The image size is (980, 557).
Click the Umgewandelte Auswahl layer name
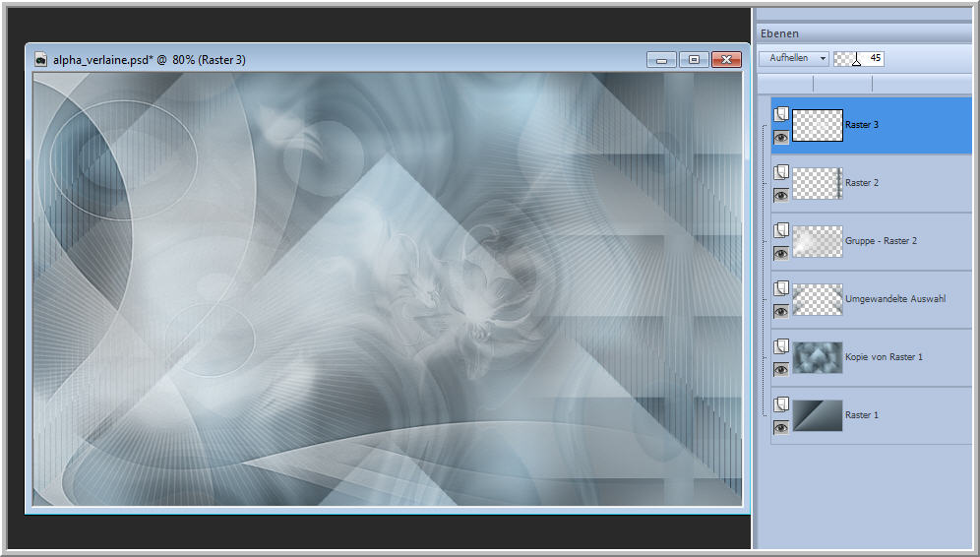pyautogui.click(x=895, y=299)
